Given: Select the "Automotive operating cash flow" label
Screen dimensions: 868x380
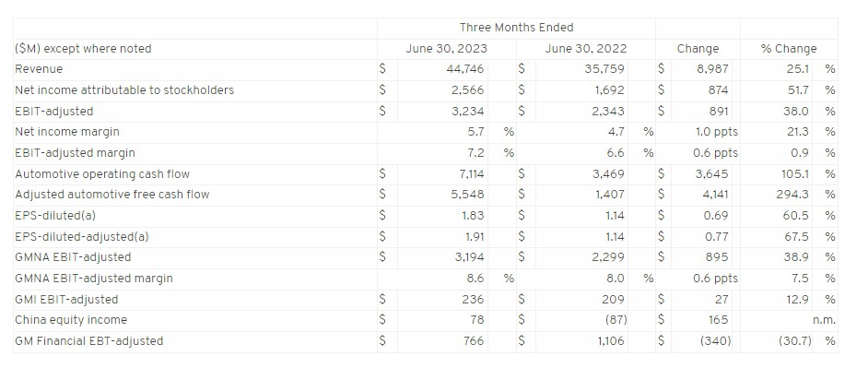Looking at the screenshot, I should click(x=99, y=173).
